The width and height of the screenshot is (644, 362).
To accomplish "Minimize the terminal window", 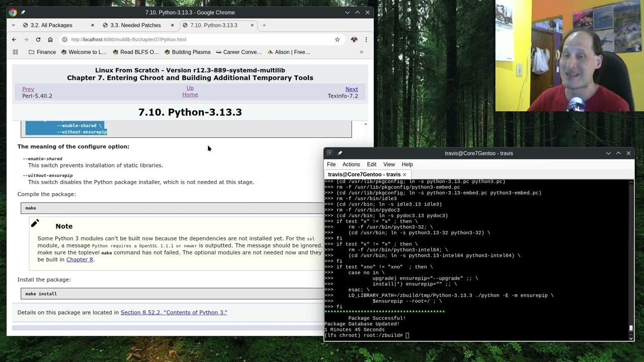I will pos(608,153).
